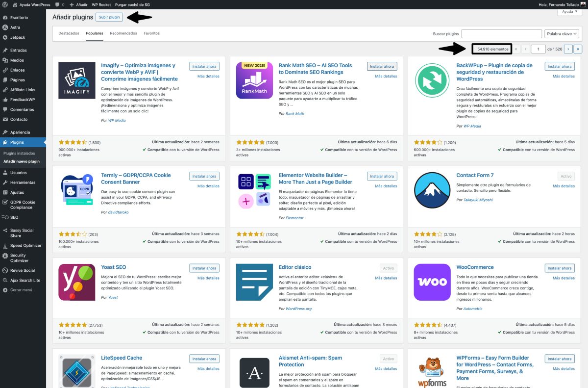Open Comentarios in sidebar
This screenshot has width=588, height=388.
pyautogui.click(x=23, y=109)
